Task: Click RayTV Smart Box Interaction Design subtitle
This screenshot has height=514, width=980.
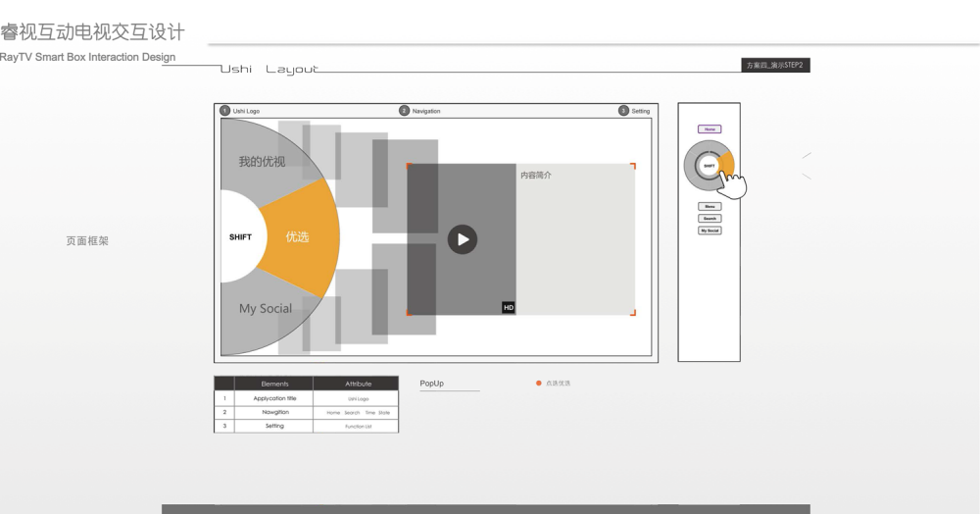Action: (x=87, y=57)
